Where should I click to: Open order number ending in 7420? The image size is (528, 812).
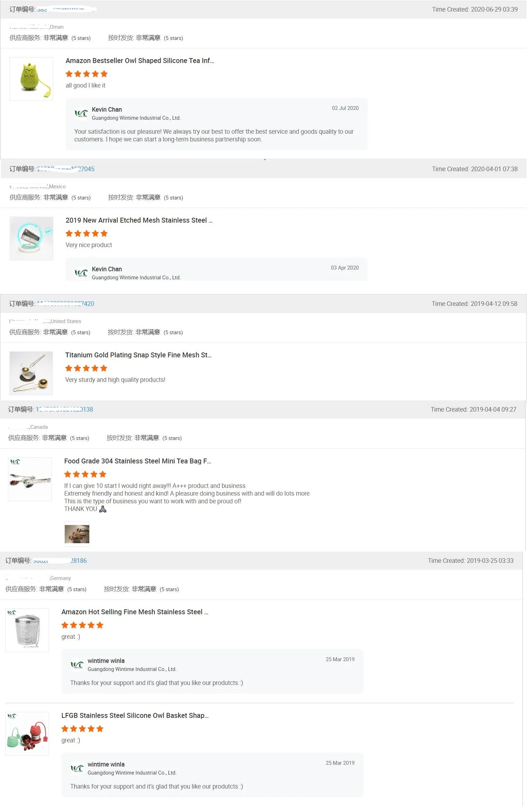[65, 304]
